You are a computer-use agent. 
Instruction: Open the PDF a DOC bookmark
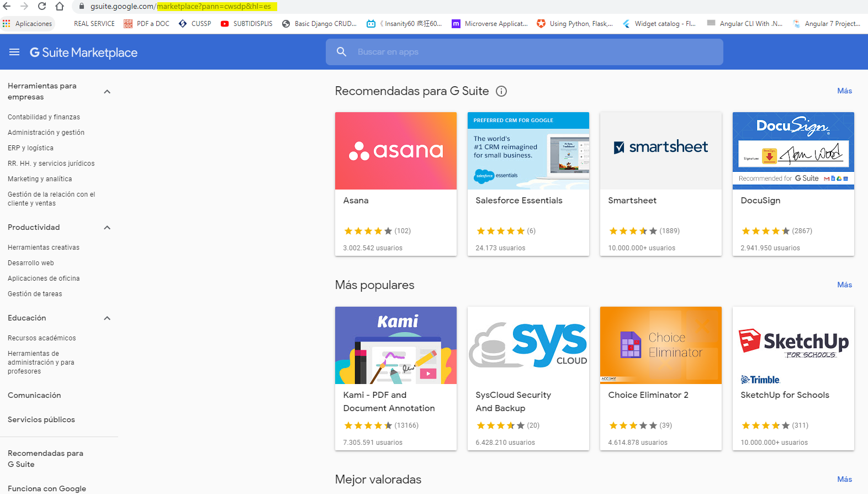[x=147, y=24]
